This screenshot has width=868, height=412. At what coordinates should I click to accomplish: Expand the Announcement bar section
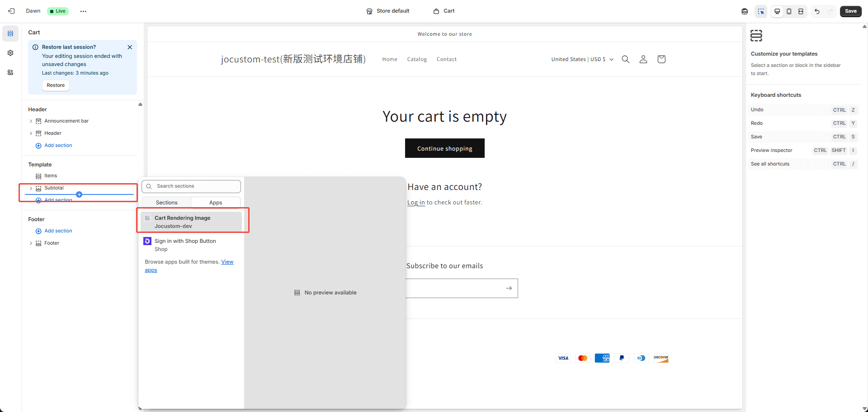(31, 121)
